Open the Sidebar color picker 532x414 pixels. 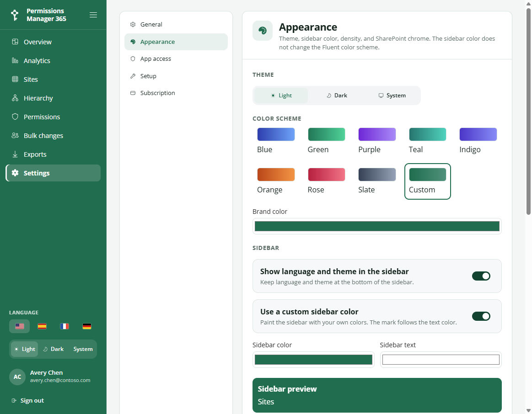[313, 360]
